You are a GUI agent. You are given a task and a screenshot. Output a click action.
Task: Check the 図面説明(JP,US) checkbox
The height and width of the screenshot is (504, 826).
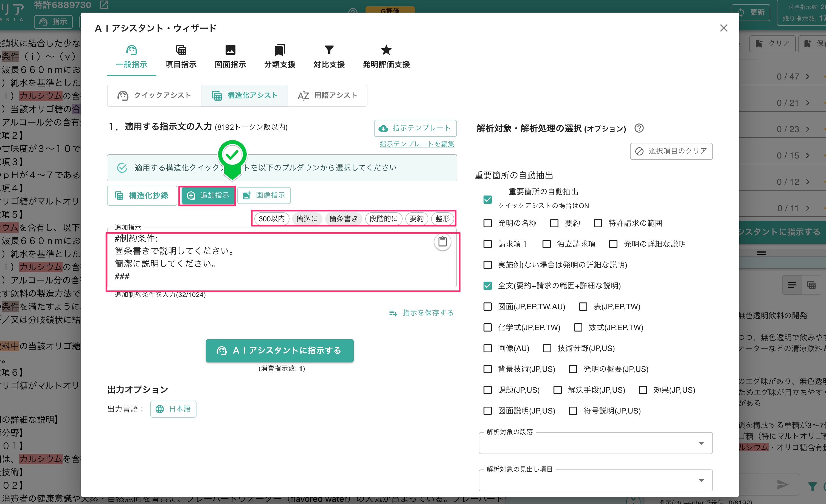pos(487,410)
